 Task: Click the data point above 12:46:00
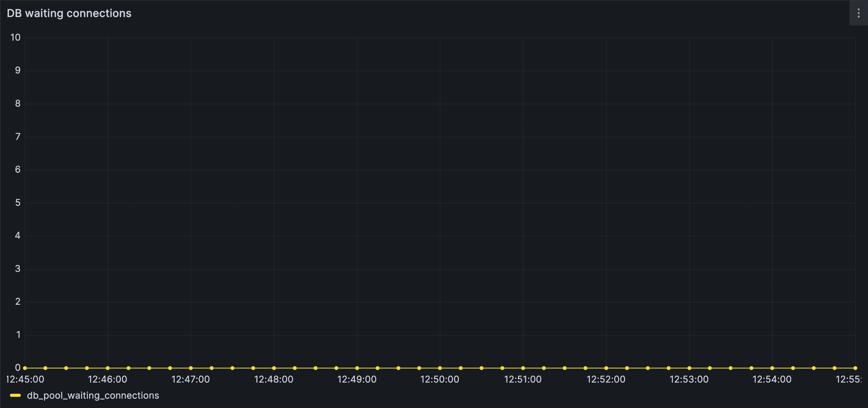[x=108, y=368]
